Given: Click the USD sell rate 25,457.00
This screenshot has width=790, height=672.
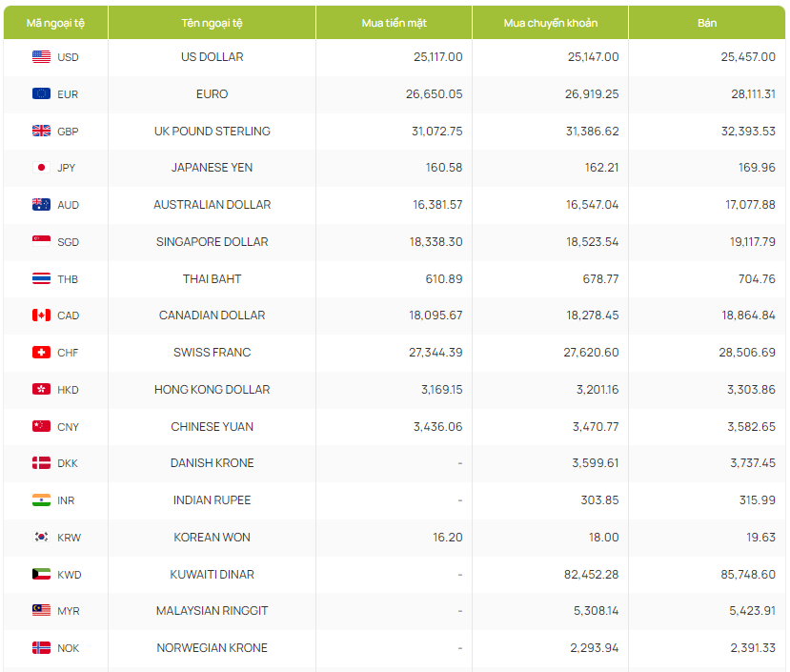Looking at the screenshot, I should point(747,57).
